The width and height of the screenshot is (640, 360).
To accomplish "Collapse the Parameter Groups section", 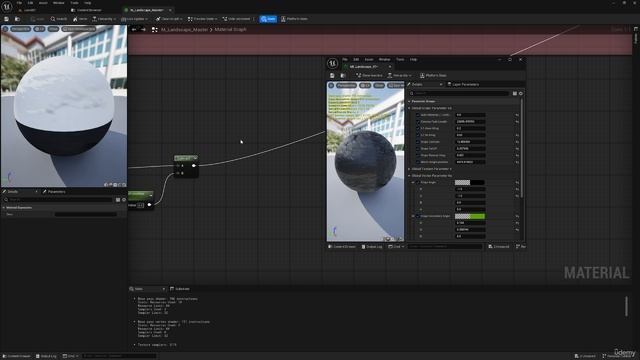I will (409, 101).
